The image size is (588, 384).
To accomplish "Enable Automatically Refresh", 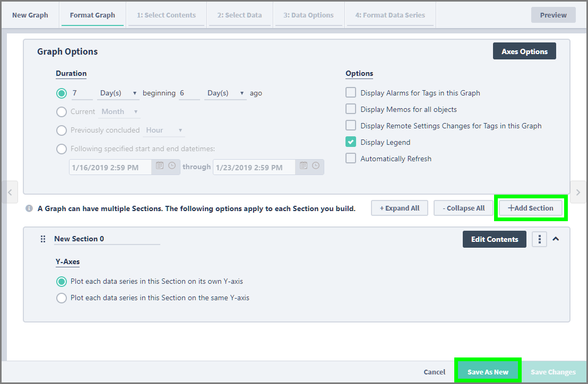I will [351, 159].
